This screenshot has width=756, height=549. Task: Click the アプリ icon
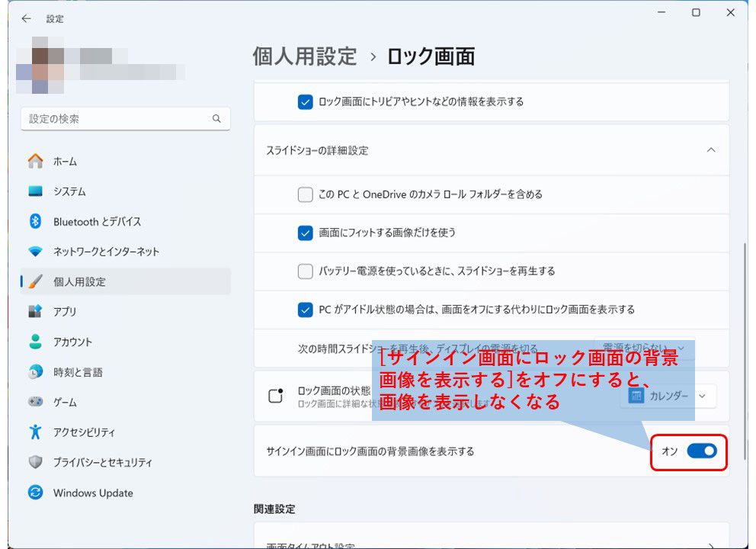35,311
